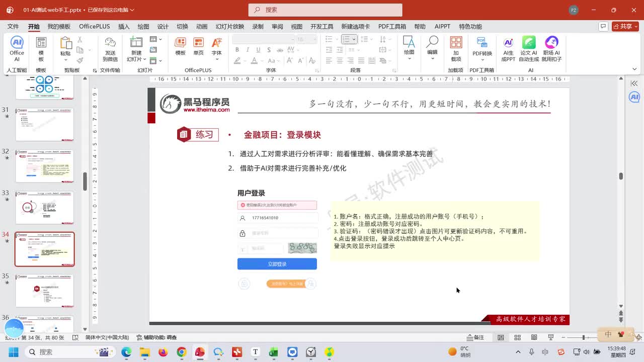Image resolution: width=644 pixels, height=362 pixels.
Task: Switch to 审阅 tab
Action: point(277,27)
